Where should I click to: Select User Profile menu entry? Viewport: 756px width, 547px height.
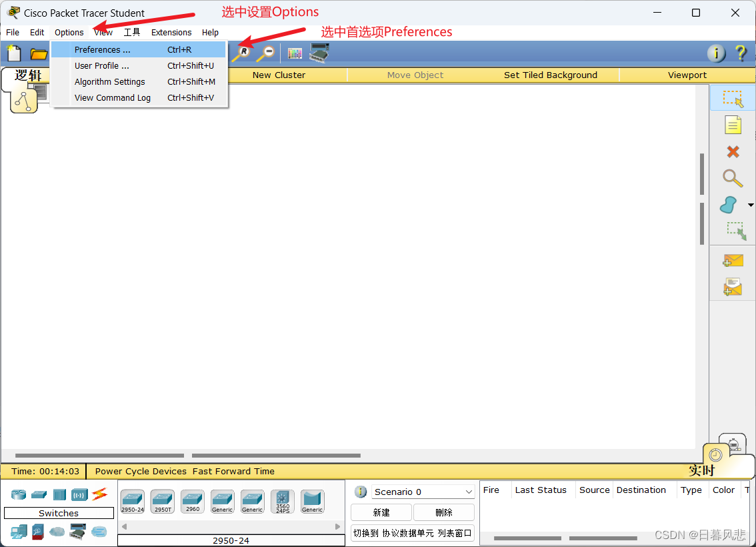click(139, 65)
